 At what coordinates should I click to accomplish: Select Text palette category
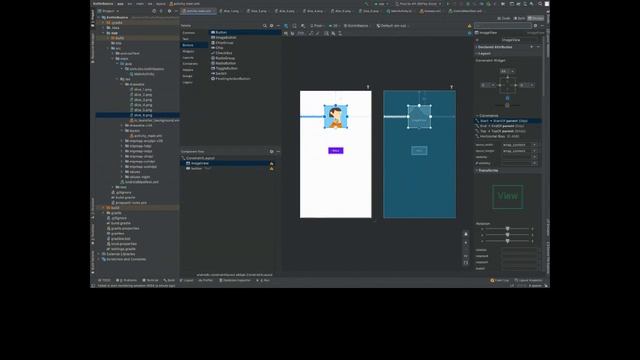[186, 39]
